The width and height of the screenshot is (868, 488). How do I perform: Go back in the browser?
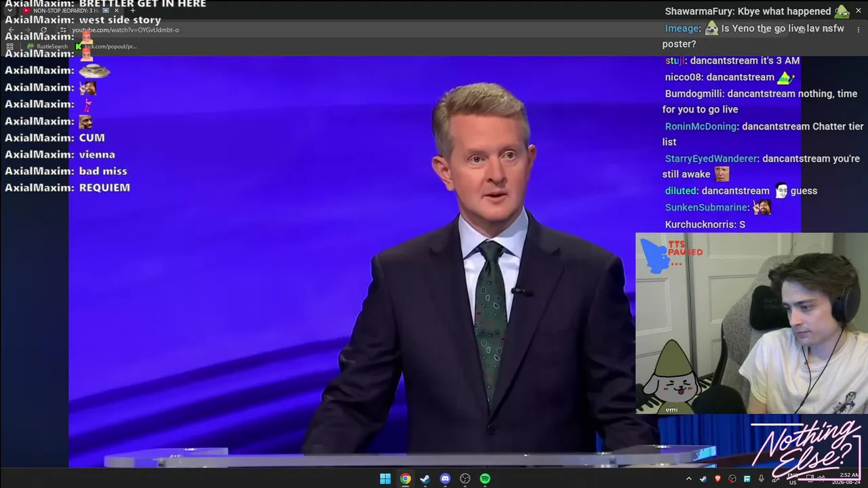click(x=12, y=30)
